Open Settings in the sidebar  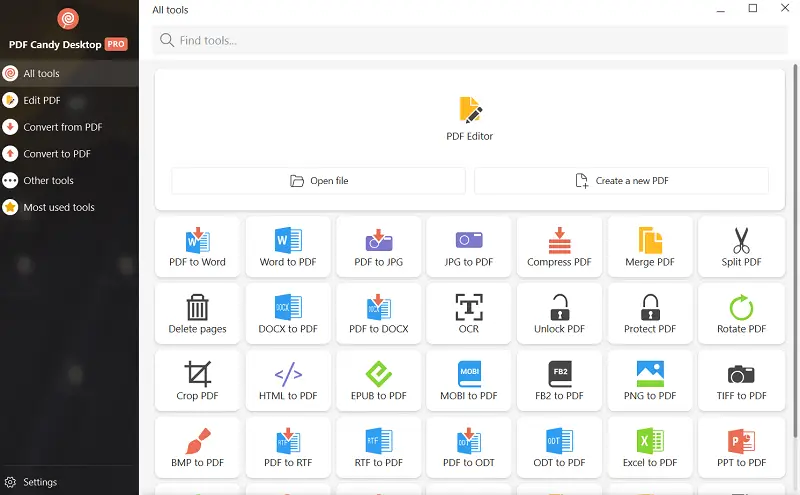click(x=40, y=482)
